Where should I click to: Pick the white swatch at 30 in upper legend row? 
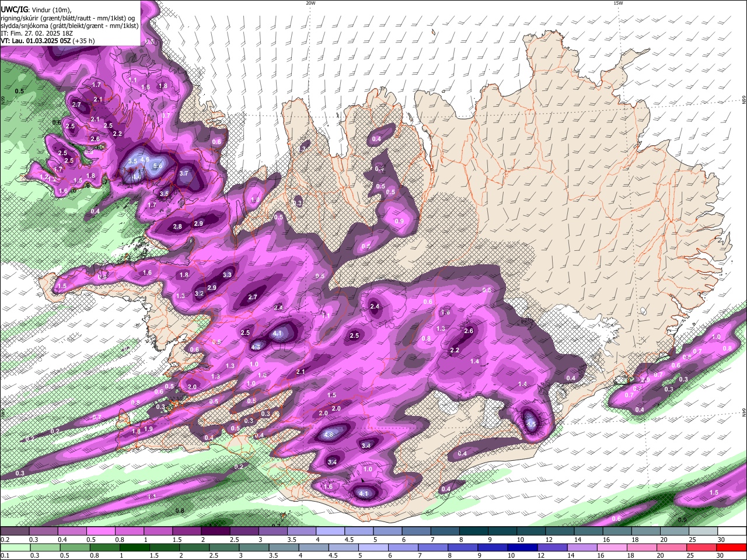pos(731,531)
